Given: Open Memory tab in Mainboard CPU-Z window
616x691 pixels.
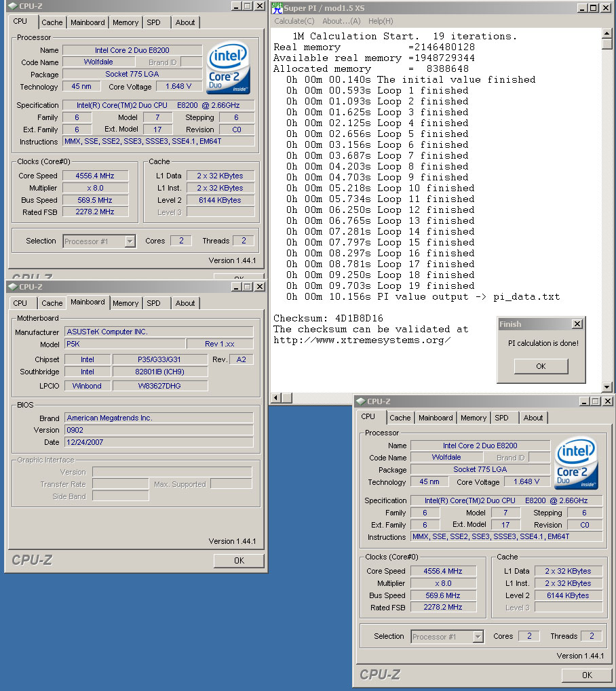Looking at the screenshot, I should click(x=126, y=303).
